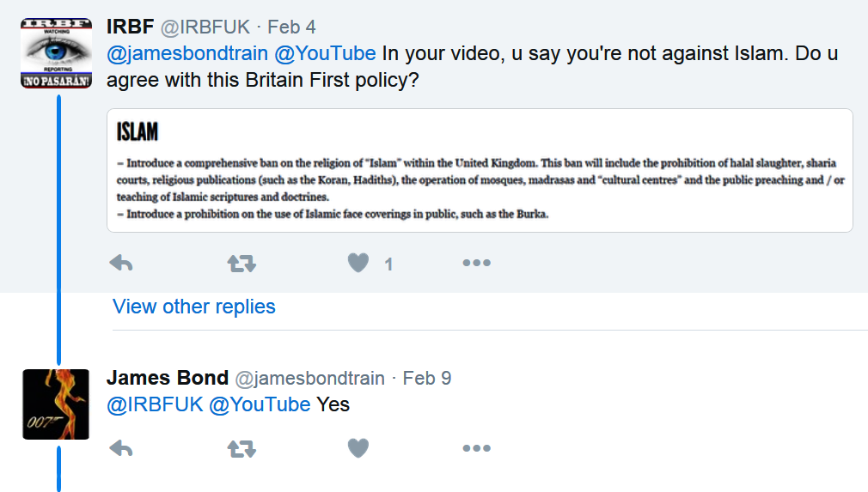Viewport: 868px width, 492px height.
Task: Open the Feb 4 tweet timestamp
Action: [x=291, y=27]
